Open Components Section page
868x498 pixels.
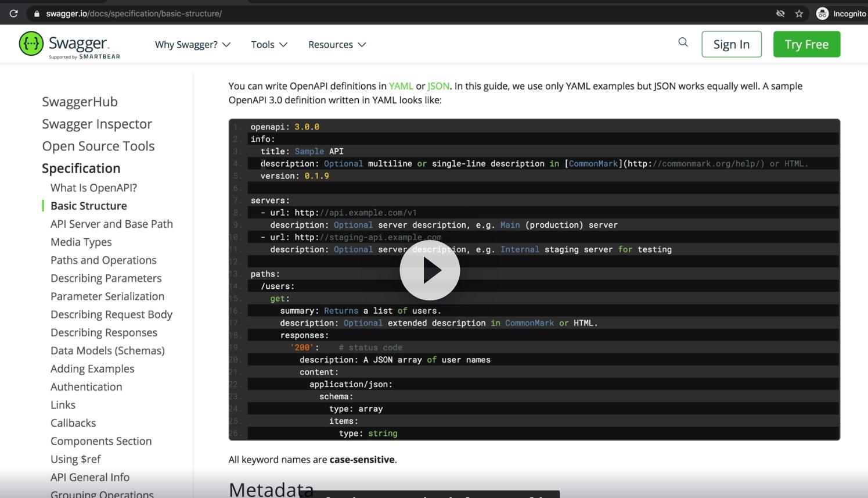101,441
